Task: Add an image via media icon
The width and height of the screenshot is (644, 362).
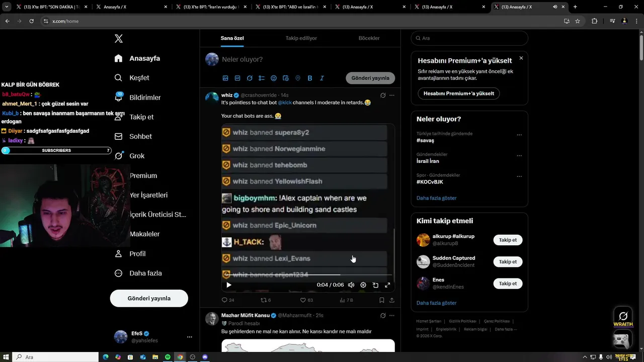Action: pos(225,78)
